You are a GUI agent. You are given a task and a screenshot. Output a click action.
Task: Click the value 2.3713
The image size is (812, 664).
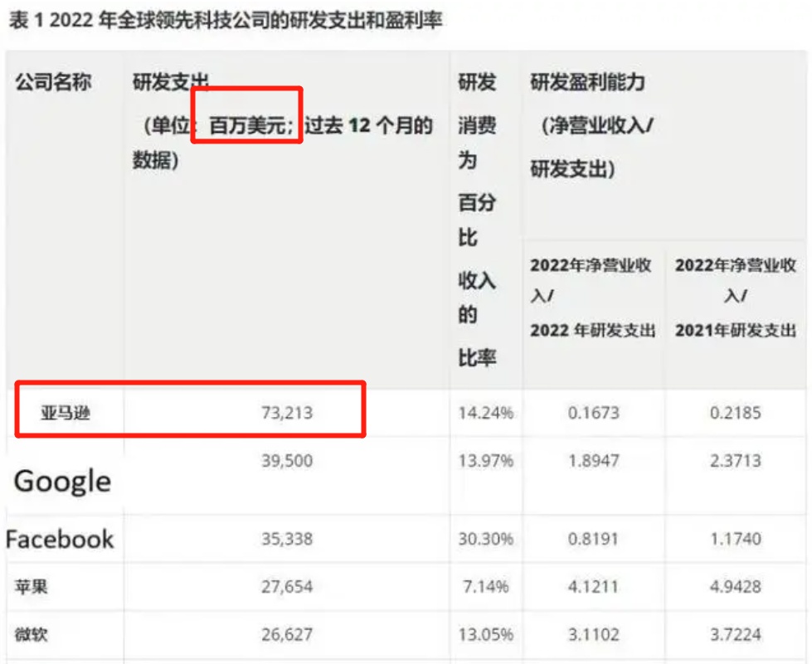[736, 461]
